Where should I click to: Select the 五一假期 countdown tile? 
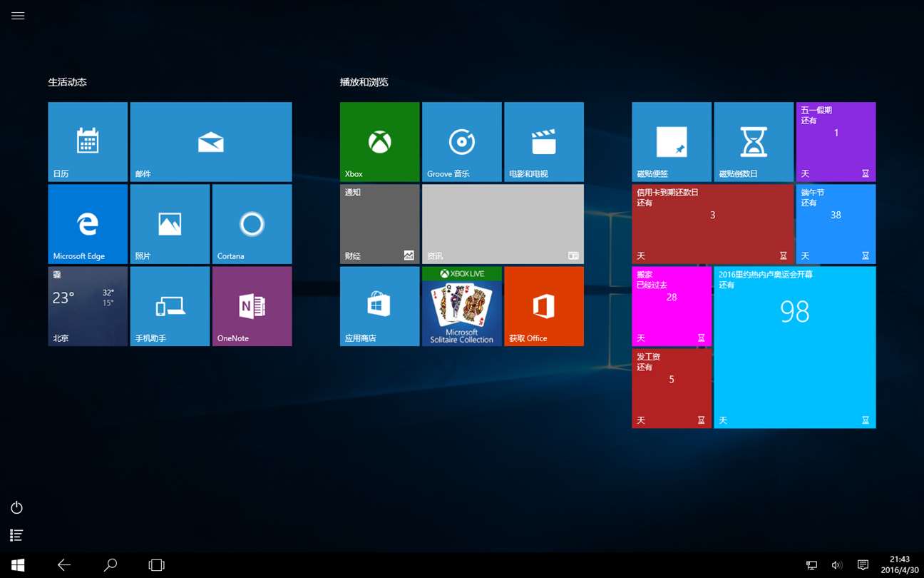point(836,142)
